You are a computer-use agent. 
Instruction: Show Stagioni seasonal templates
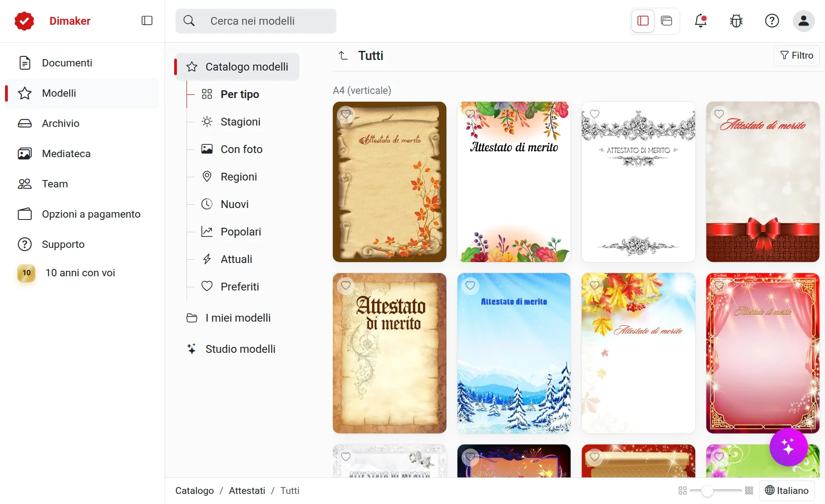click(240, 122)
